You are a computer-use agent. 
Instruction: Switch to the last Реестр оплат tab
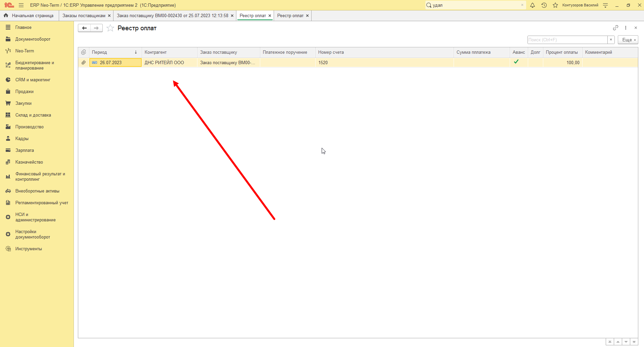[290, 15]
